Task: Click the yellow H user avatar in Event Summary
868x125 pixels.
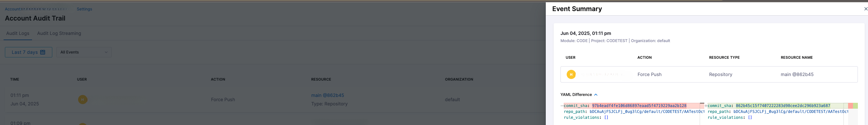Action: (x=571, y=74)
